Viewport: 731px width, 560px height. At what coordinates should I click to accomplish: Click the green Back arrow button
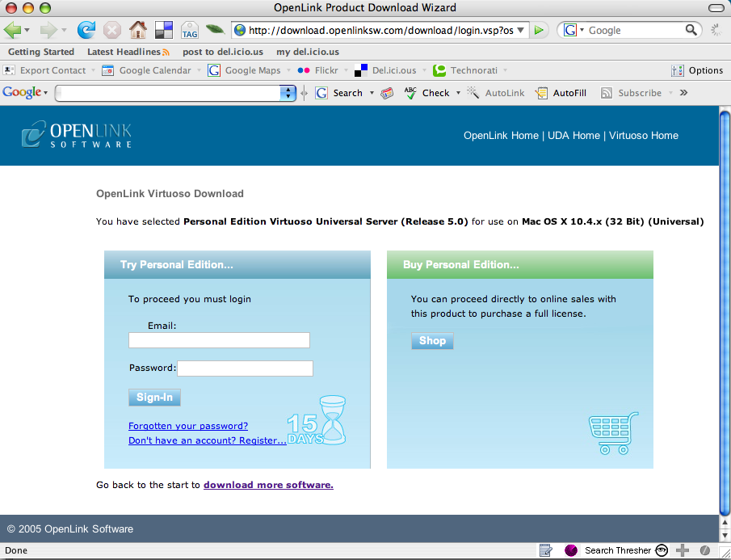12,31
